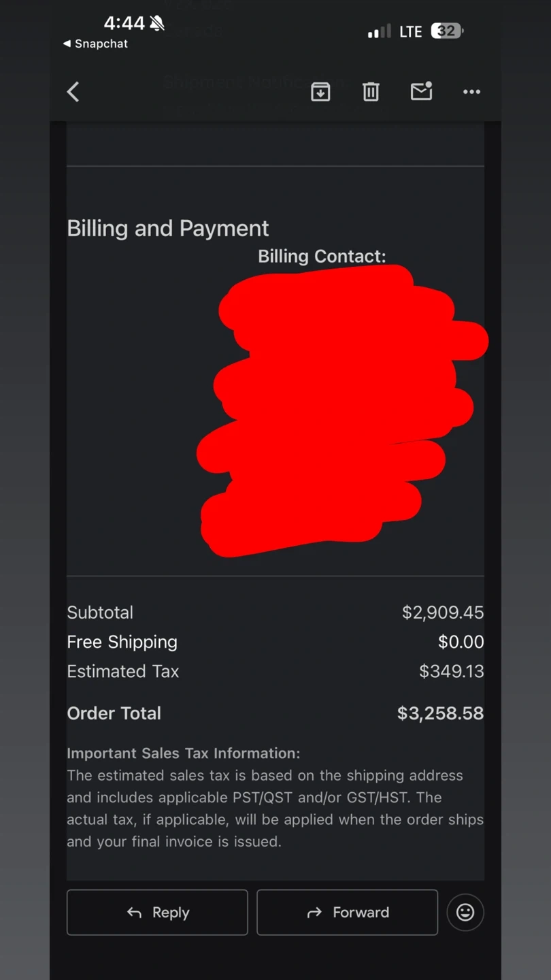Tap the Important Sales Tax Information heading
The width and height of the screenshot is (551, 980).
[183, 753]
